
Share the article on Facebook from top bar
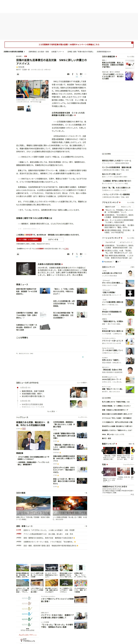(x=73, y=74)
